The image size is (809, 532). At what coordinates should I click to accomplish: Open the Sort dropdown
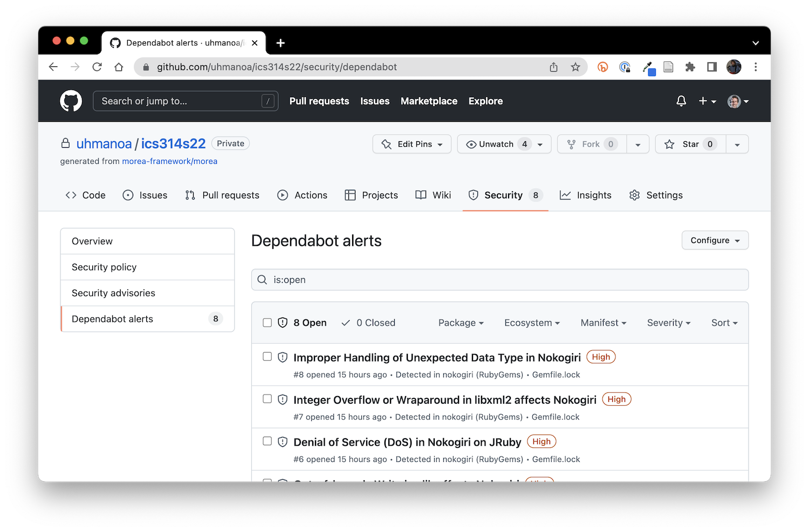724,322
